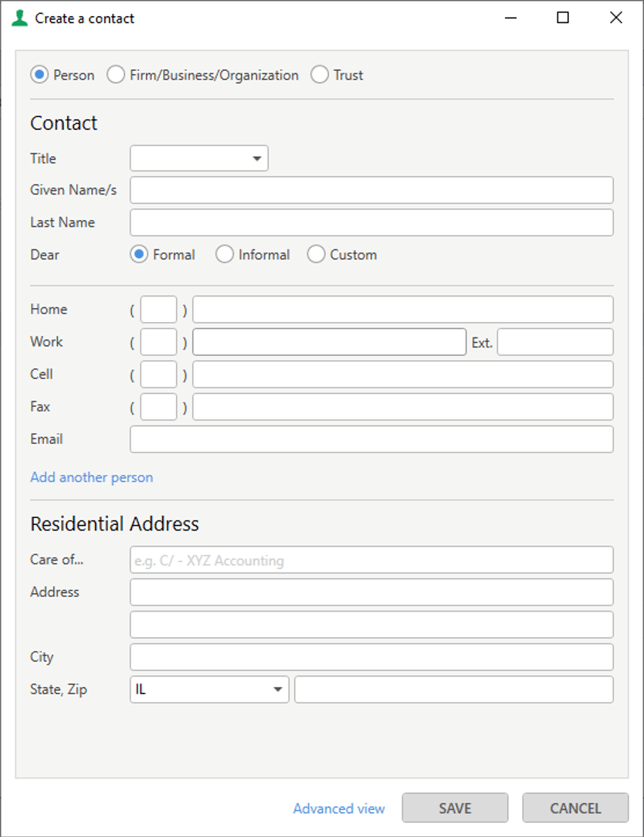Click the Work phone Ext. field

click(x=555, y=342)
